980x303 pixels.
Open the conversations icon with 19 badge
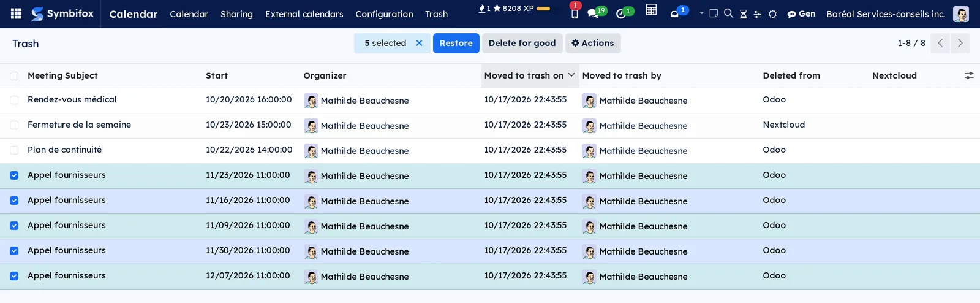coord(593,13)
